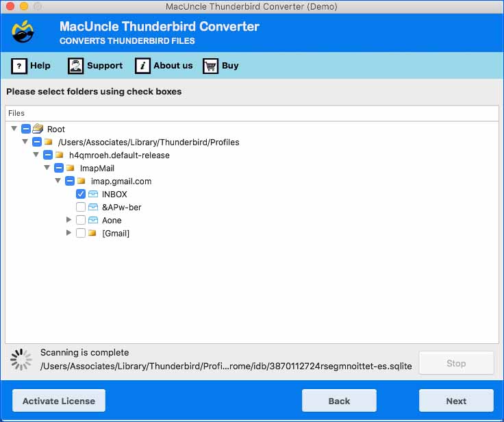Screen dimensions: 504x422
Task: Click the Buy shopping cart icon
Action: pos(211,66)
